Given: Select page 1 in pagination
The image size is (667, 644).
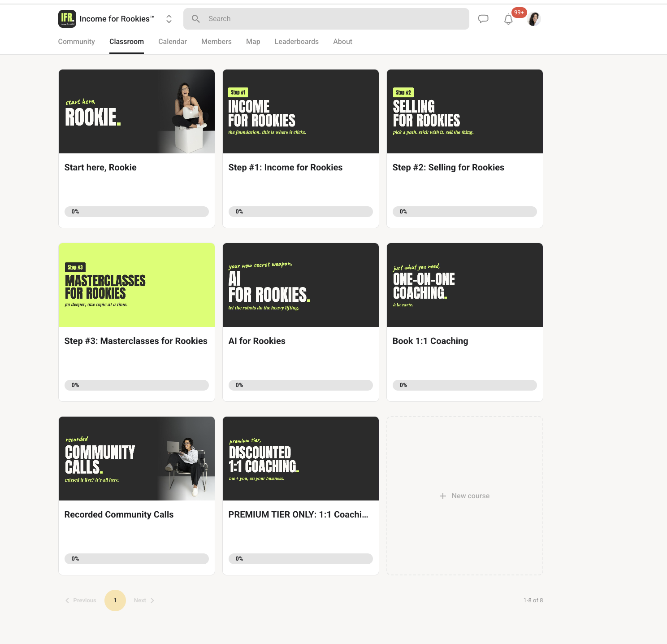Looking at the screenshot, I should (x=115, y=600).
